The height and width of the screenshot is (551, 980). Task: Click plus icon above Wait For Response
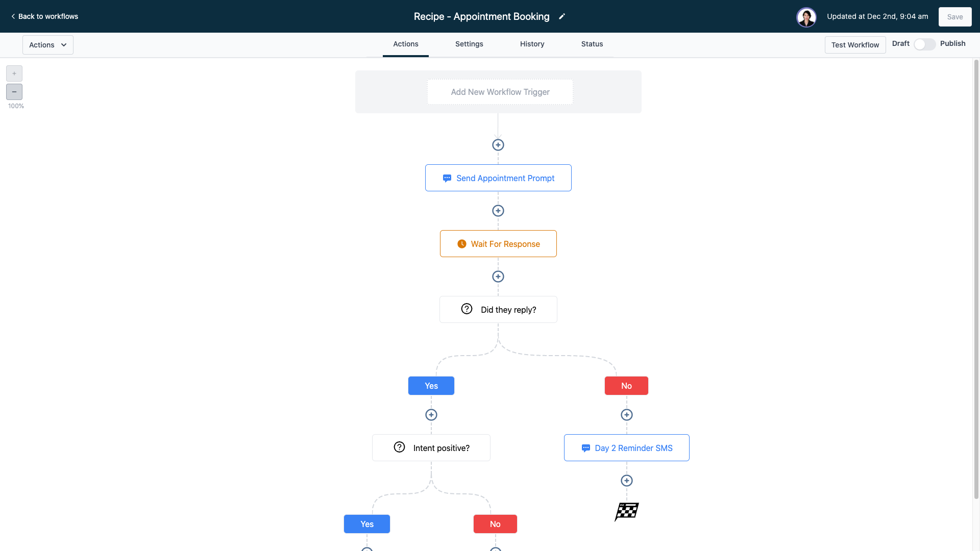pos(498,211)
